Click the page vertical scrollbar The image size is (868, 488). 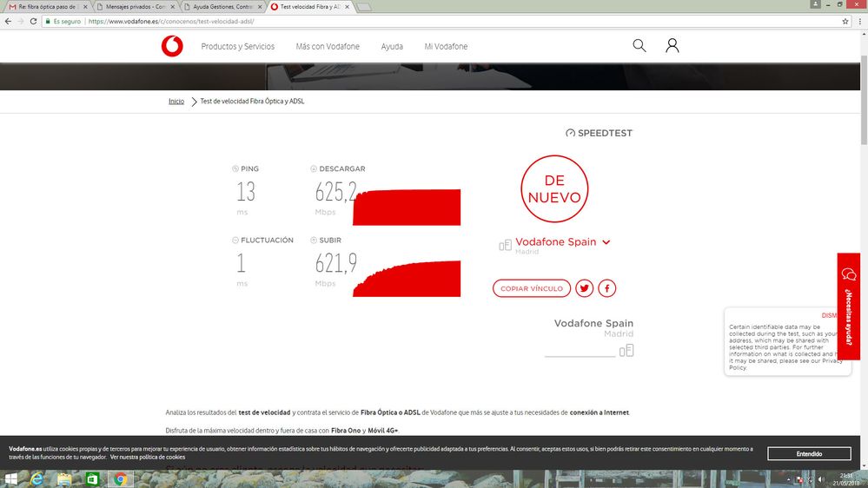[x=864, y=100]
